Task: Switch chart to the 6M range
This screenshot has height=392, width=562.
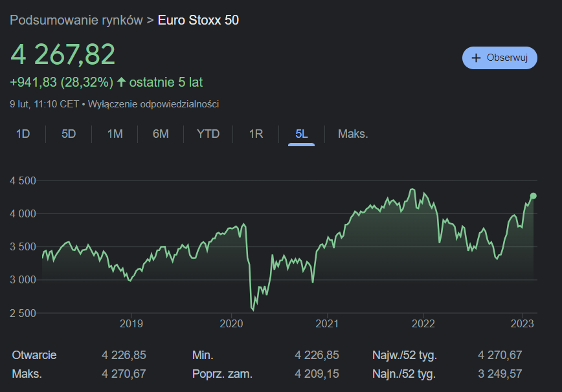Action: (x=161, y=134)
